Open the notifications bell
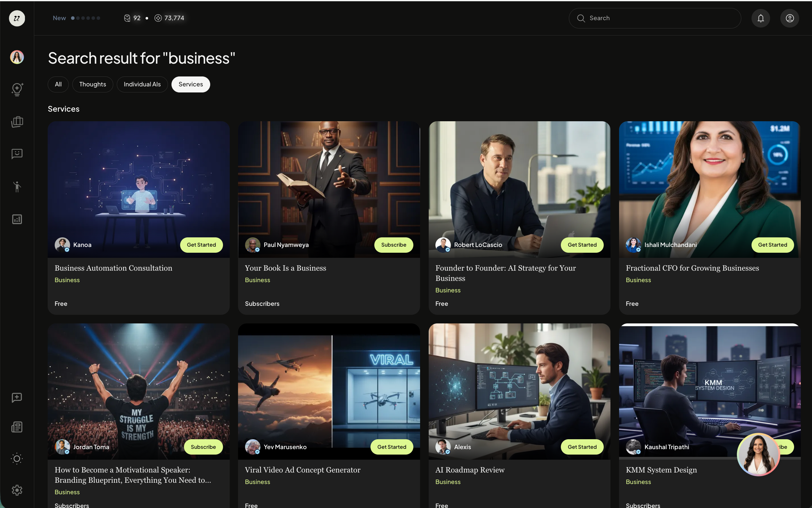 tap(760, 18)
